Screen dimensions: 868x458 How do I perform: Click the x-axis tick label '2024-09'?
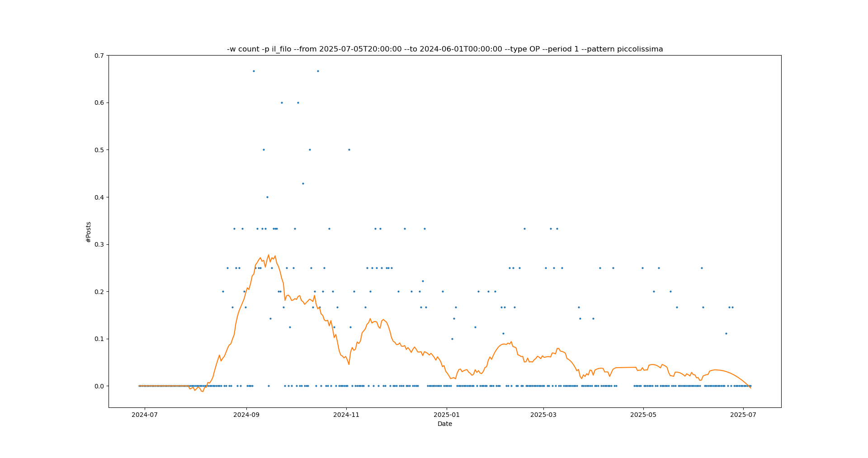[x=246, y=415]
